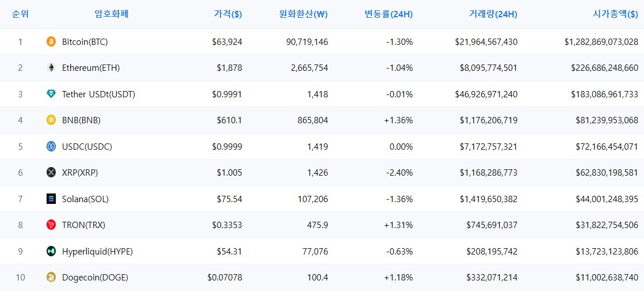Screen dimensions: 644x296
Task: Click the BNB yellow coin icon
Action: click(x=51, y=120)
